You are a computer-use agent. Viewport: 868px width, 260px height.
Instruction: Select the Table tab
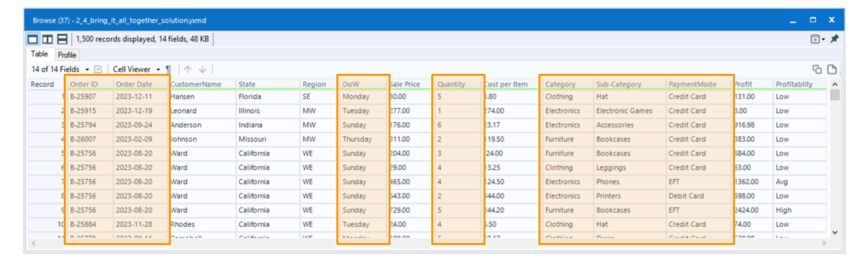pos(39,54)
